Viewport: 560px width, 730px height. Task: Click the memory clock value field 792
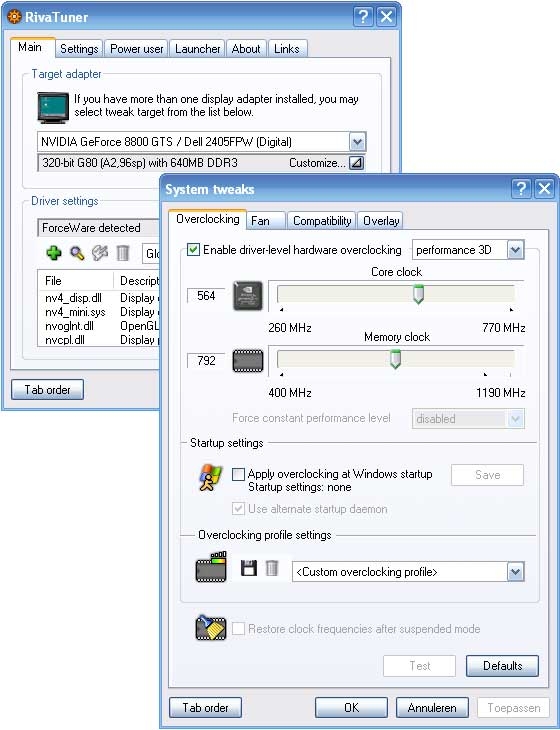tap(206, 360)
